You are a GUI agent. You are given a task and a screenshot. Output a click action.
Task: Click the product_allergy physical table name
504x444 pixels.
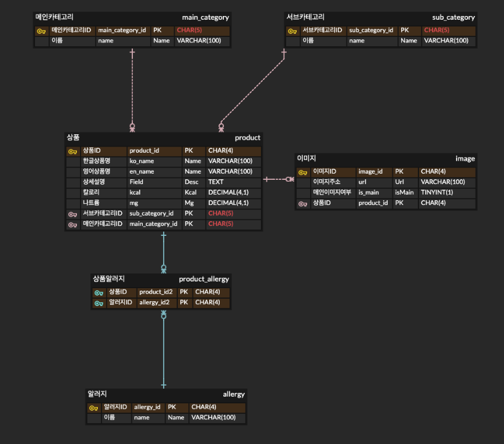pyautogui.click(x=204, y=279)
